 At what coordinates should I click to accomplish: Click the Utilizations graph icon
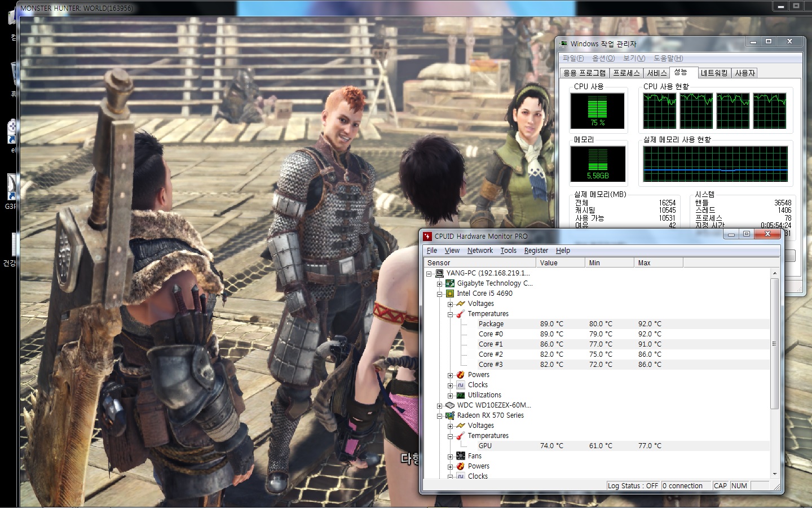click(x=461, y=395)
